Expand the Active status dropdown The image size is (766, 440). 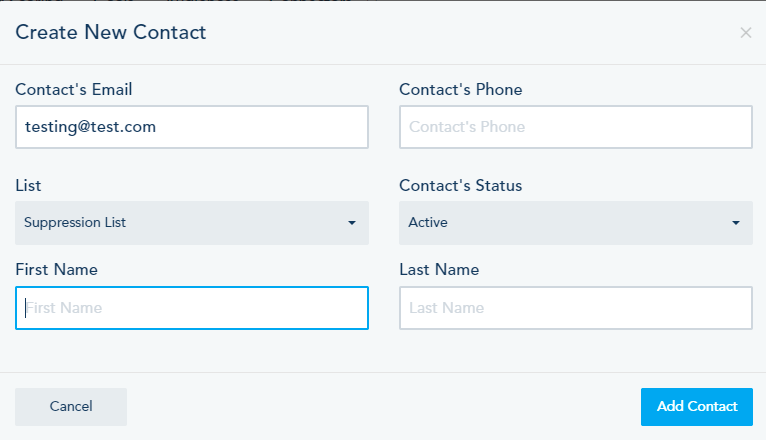point(575,223)
